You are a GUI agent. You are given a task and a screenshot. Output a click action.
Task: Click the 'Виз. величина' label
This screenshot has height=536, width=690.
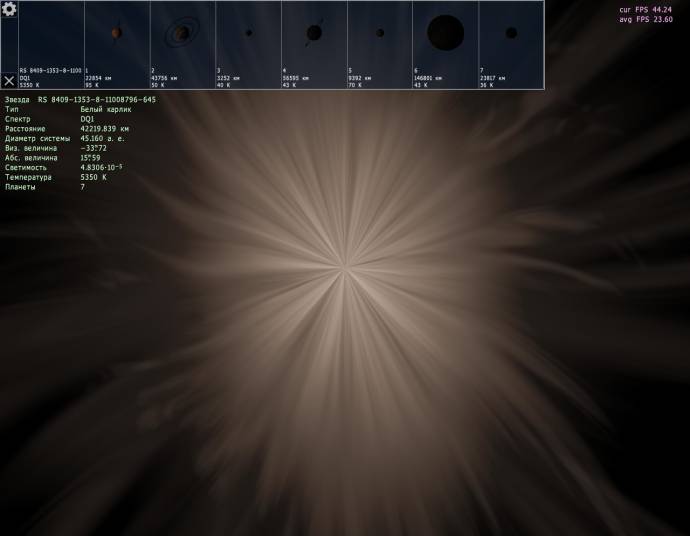[31, 148]
